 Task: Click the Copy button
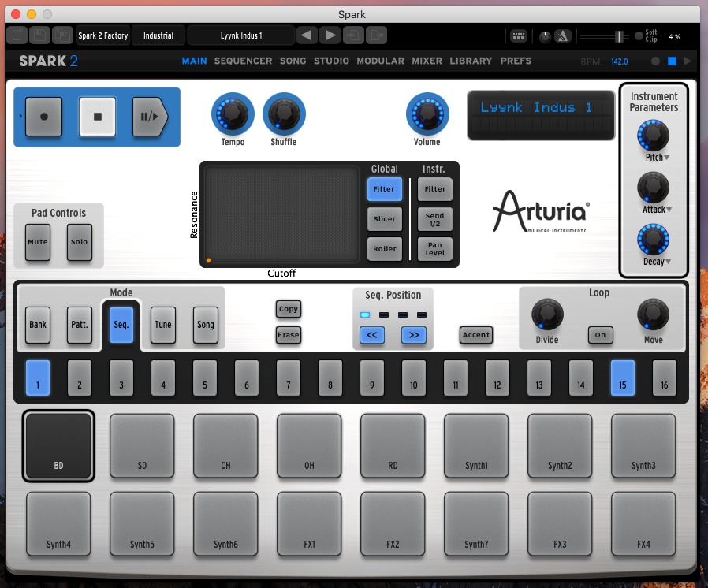(288, 309)
